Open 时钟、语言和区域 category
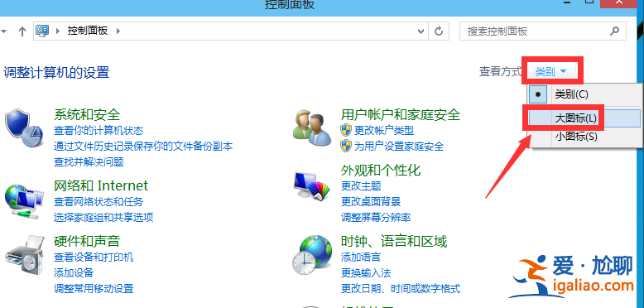644x308 pixels. 394,241
